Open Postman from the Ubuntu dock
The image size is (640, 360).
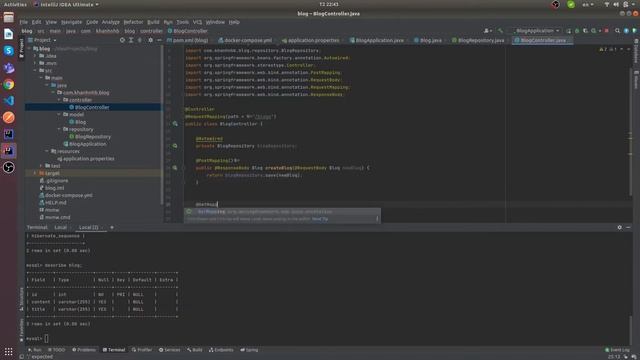pyautogui.click(x=9, y=118)
